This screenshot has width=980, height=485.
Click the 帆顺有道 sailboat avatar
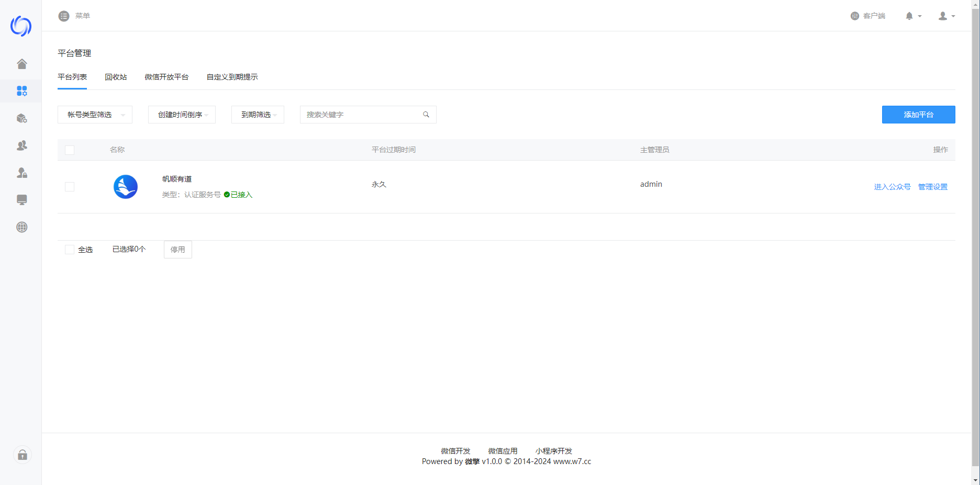(x=126, y=187)
